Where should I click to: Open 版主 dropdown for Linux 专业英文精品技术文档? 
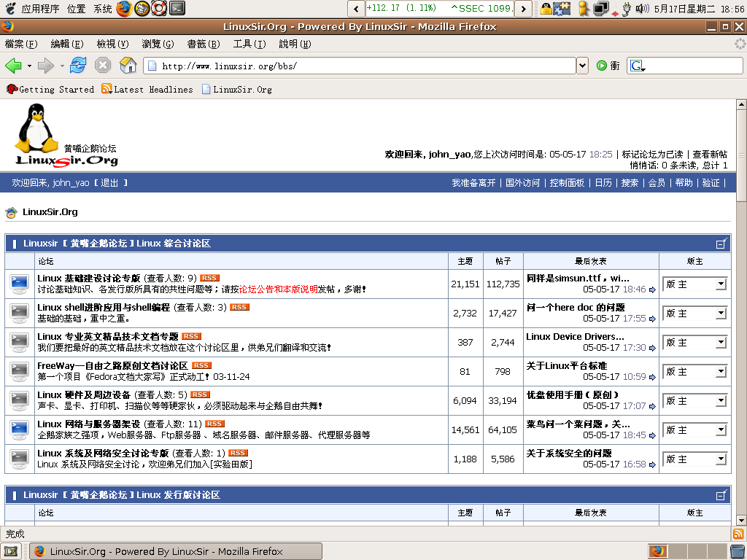pyautogui.click(x=694, y=343)
